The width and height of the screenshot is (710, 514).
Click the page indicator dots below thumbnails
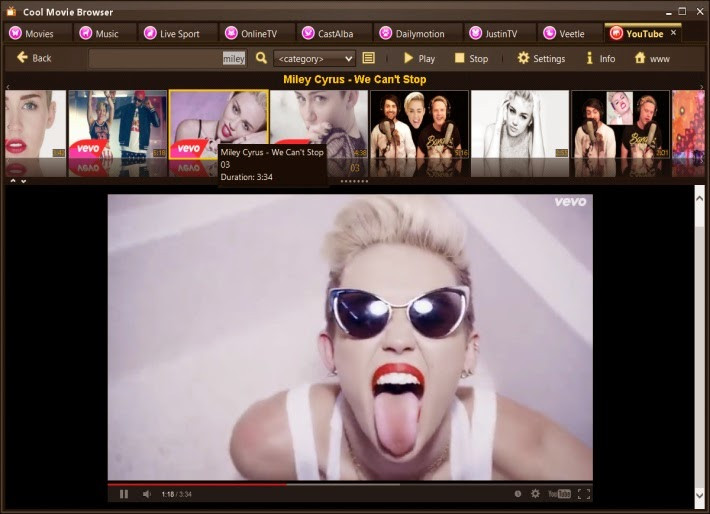(354, 181)
